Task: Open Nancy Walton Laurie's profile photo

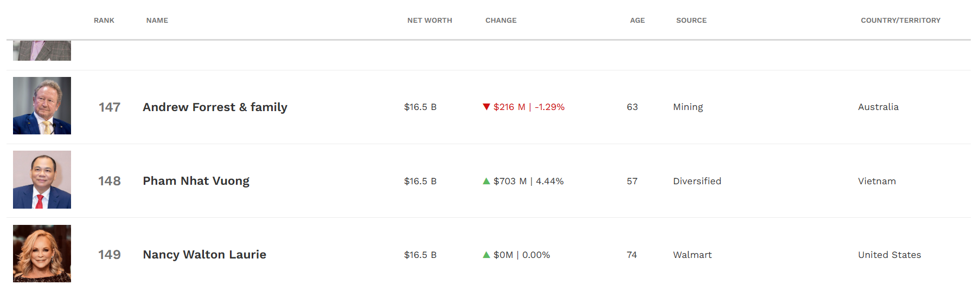Action: tap(42, 254)
